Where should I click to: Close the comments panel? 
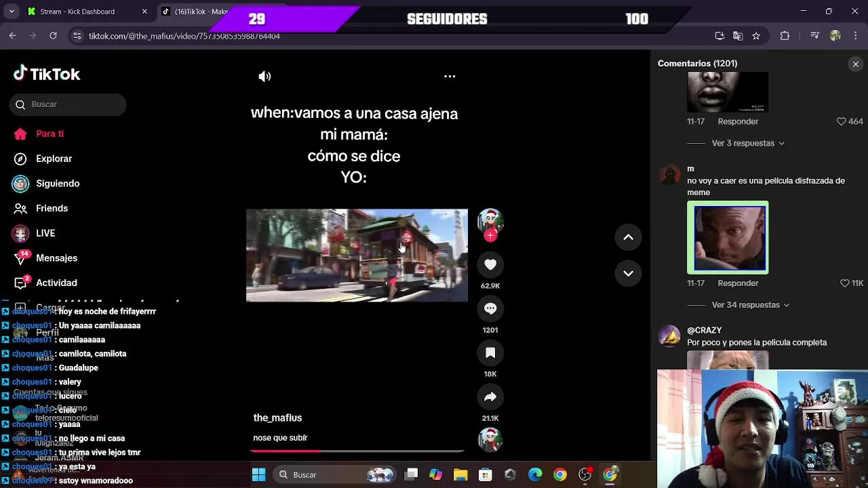tap(856, 64)
